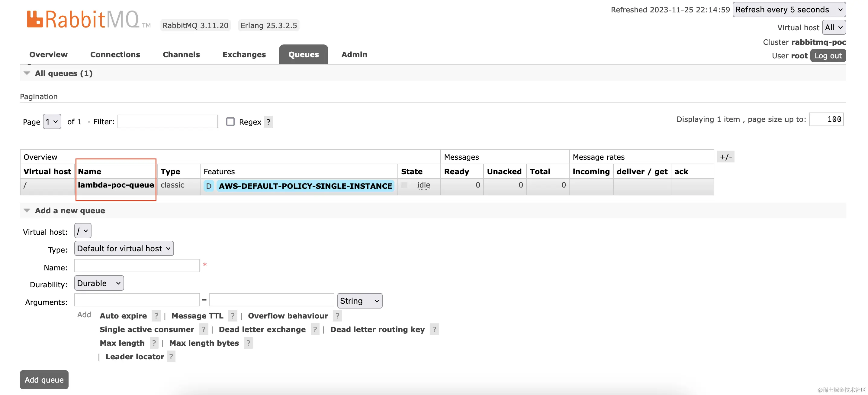Click the Regex help question mark

tap(268, 122)
